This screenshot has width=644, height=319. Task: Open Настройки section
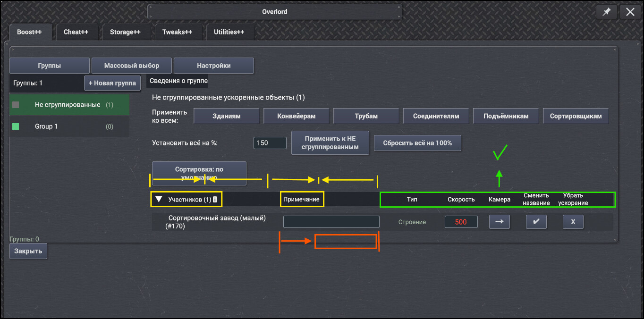pos(214,66)
